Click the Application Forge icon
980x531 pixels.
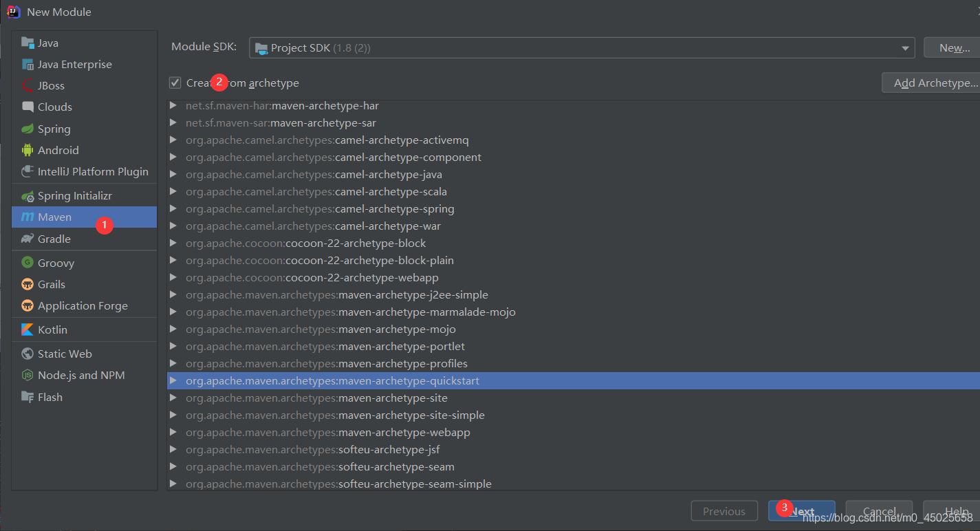pyautogui.click(x=28, y=305)
